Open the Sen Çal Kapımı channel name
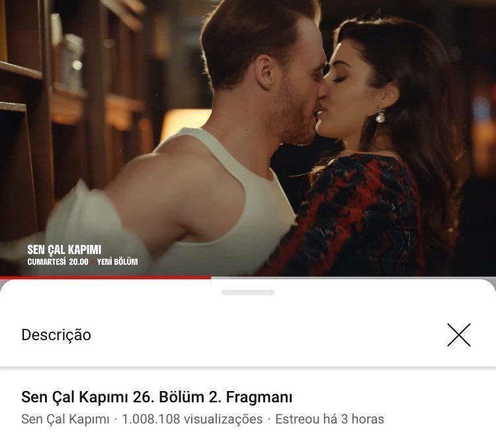This screenshot has width=496, height=448. pyautogui.click(x=65, y=419)
